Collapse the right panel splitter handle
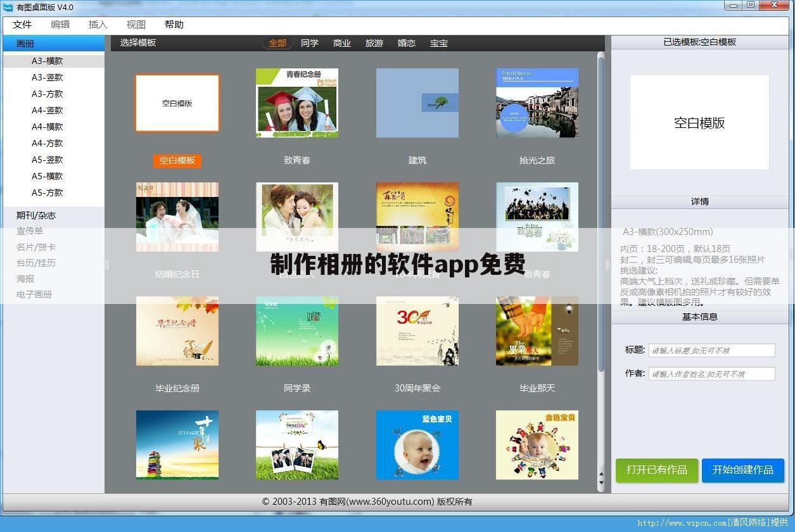Screen dimensions: 795x532 coord(607,265)
